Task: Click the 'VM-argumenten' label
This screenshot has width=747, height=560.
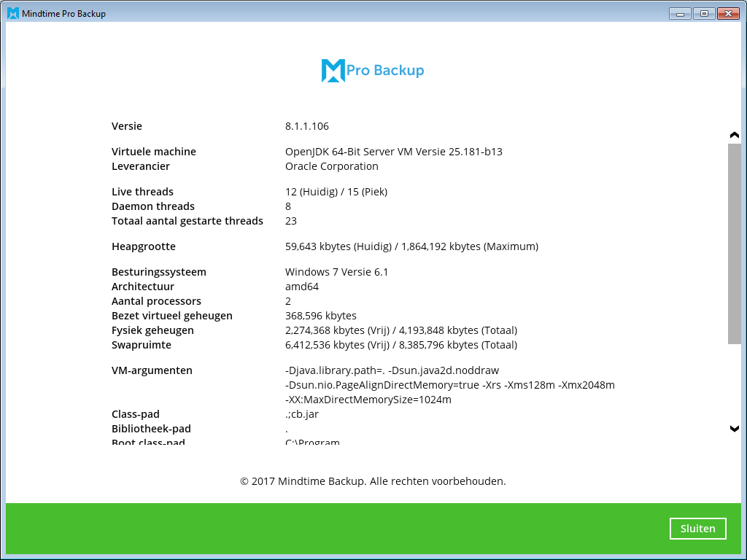Action: [152, 370]
